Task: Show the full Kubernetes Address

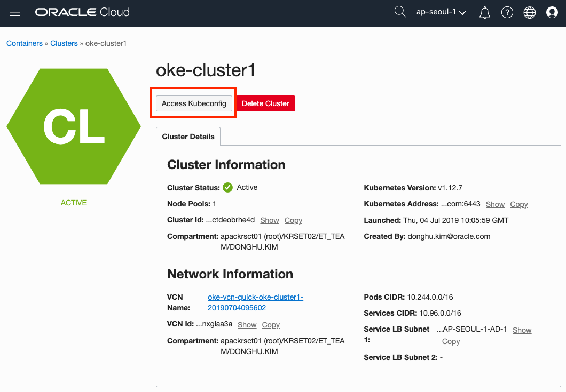Action: (x=496, y=204)
